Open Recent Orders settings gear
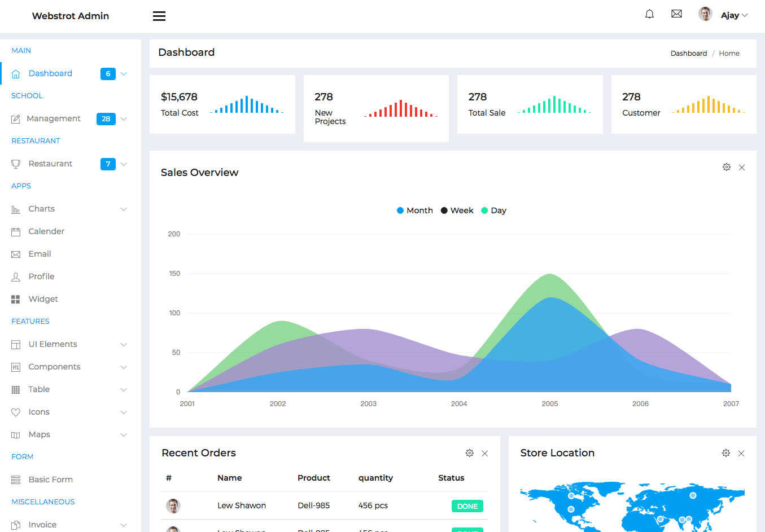 point(469,453)
